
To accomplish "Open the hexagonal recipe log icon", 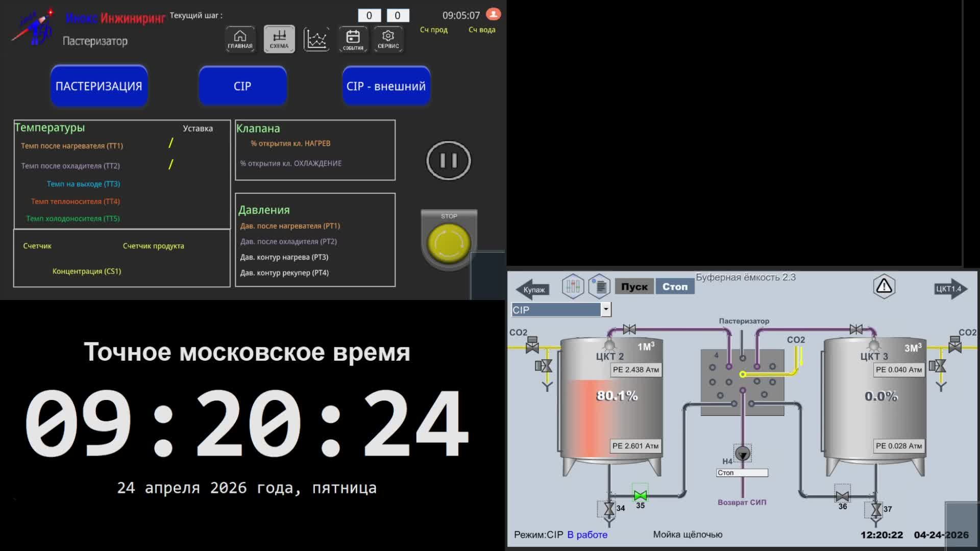I will point(599,286).
